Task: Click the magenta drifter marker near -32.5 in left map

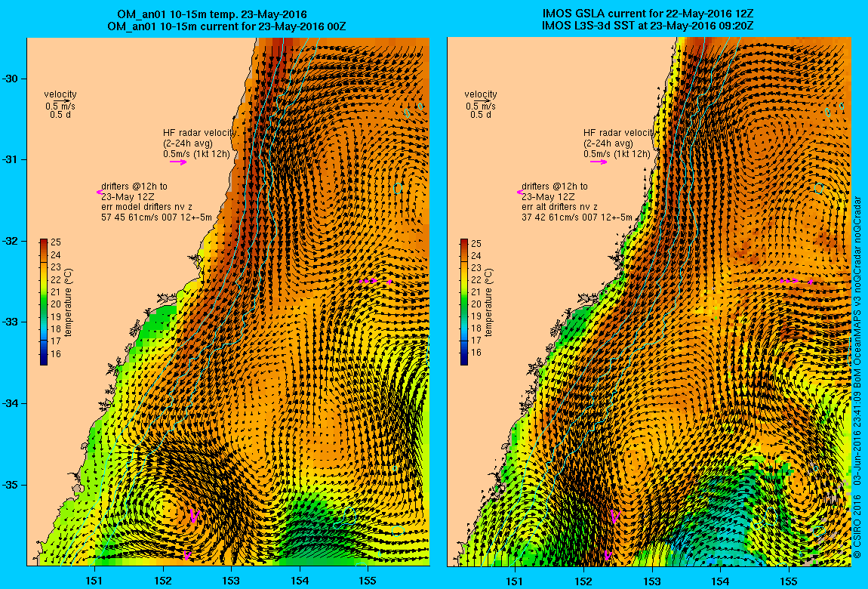Action: pyautogui.click(x=375, y=281)
